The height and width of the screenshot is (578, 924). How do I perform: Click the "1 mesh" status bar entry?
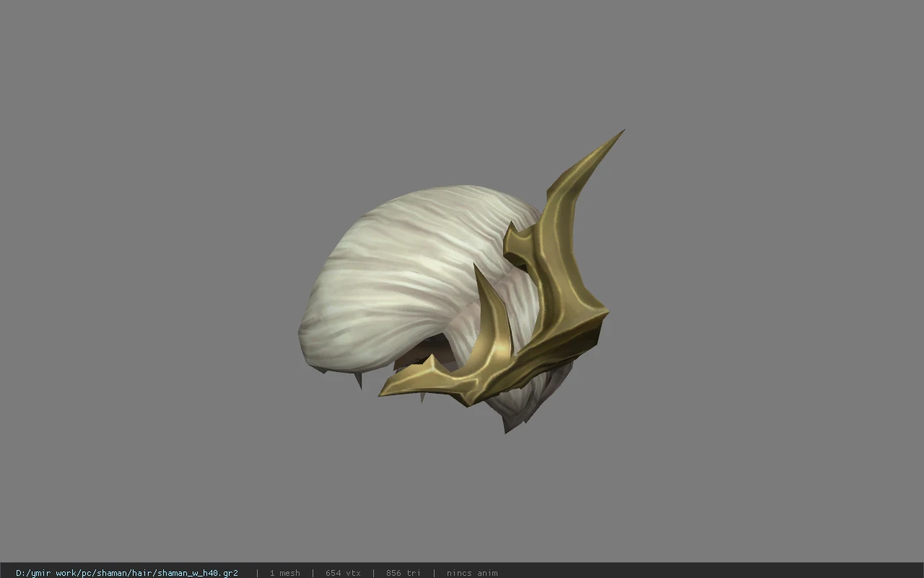[284, 573]
